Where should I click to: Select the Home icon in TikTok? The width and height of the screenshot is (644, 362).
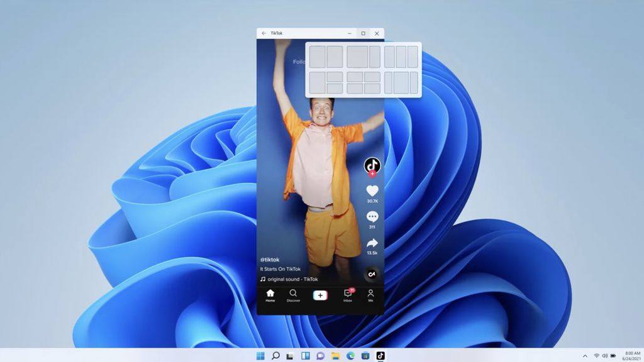[270, 294]
